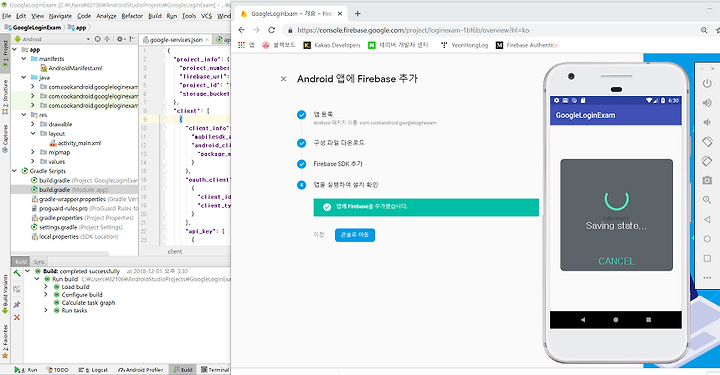Screen dimensions: 720x375
Task: Open the File menu
Action: click(6, 16)
